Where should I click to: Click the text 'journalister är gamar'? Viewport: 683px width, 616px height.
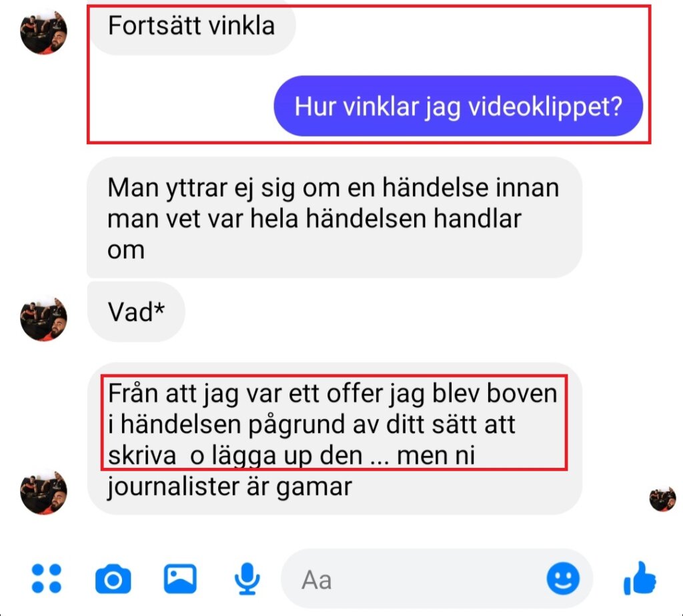tap(229, 487)
